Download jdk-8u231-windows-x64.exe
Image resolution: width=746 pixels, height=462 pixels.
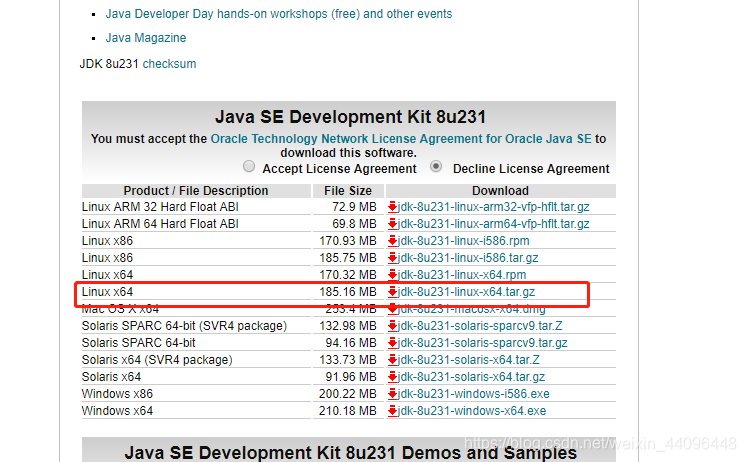point(472,411)
